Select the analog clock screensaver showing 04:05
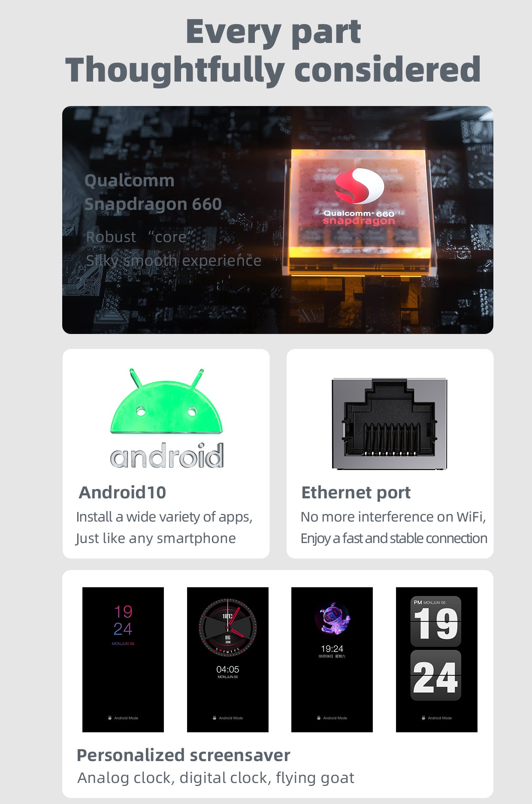Viewport: 532px width, 804px height. click(x=228, y=659)
